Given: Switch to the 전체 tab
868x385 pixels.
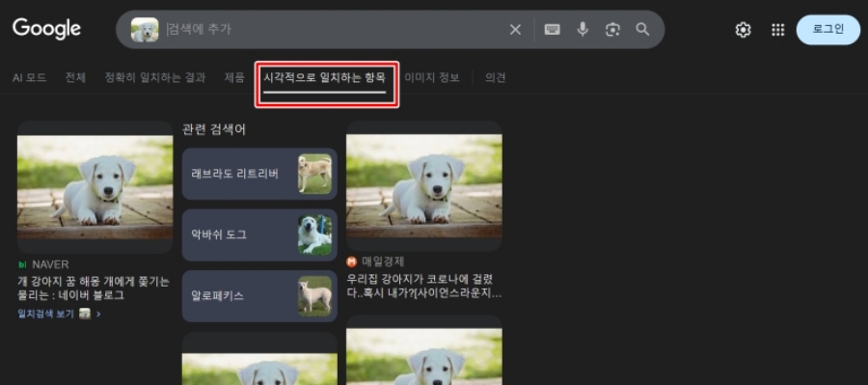Looking at the screenshot, I should [75, 77].
